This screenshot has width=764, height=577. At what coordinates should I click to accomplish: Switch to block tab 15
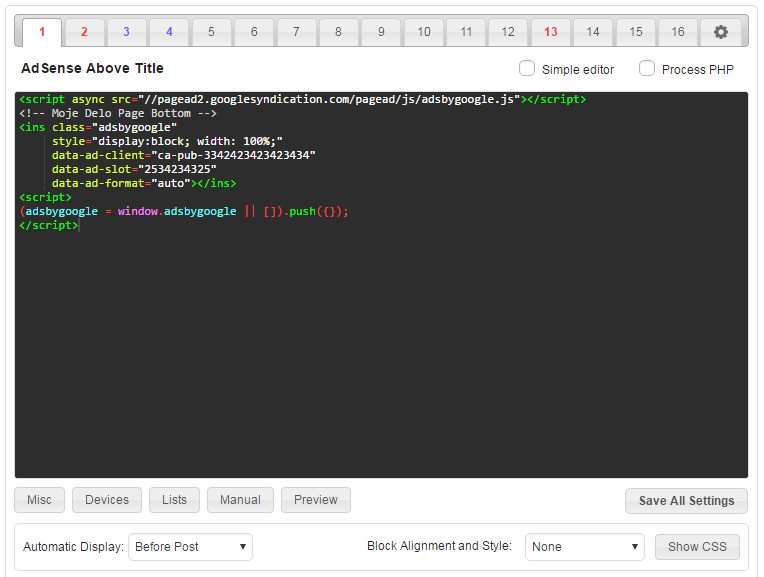(x=636, y=32)
